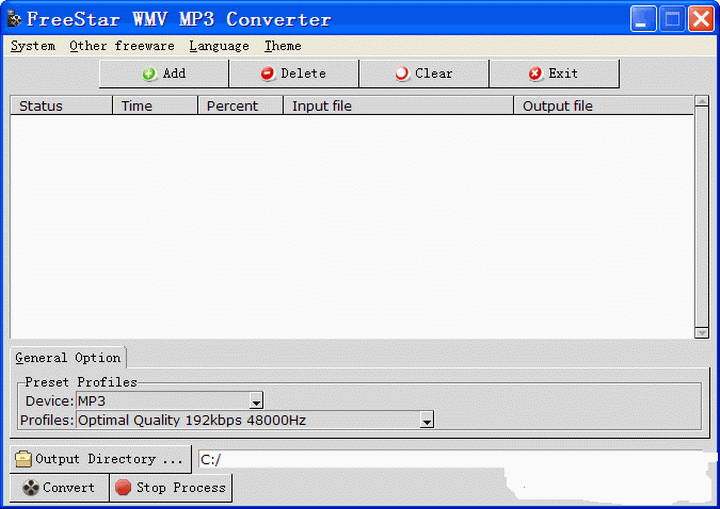Exit via the Exit toolbar button
The height and width of the screenshot is (509, 720).
554,74
